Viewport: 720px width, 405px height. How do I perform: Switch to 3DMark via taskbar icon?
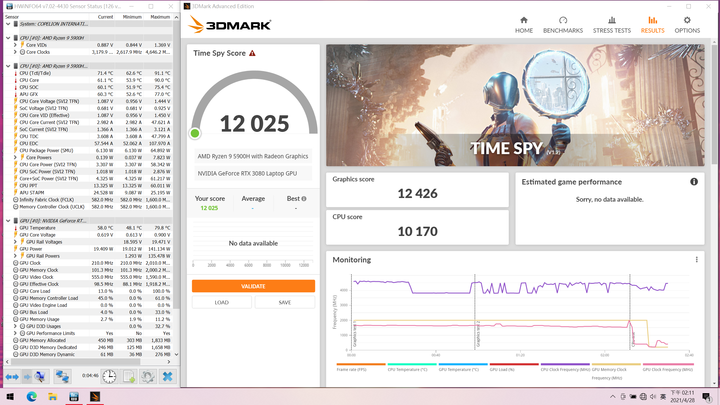click(x=95, y=397)
